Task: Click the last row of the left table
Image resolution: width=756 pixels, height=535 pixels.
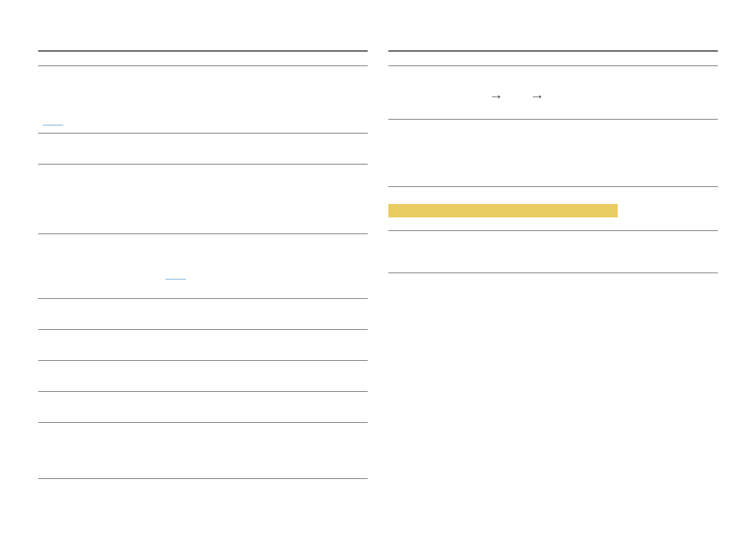Action: (202, 451)
